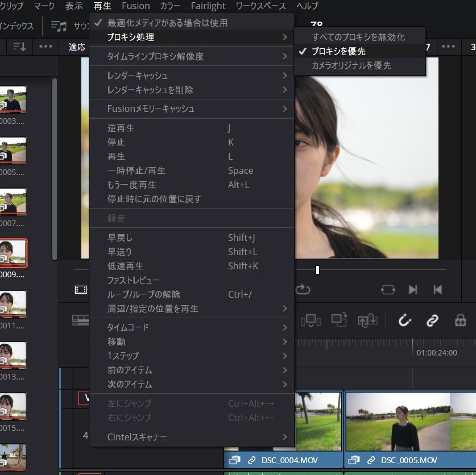Open media pool options three dots
This screenshot has height=475, width=476.
(x=45, y=47)
